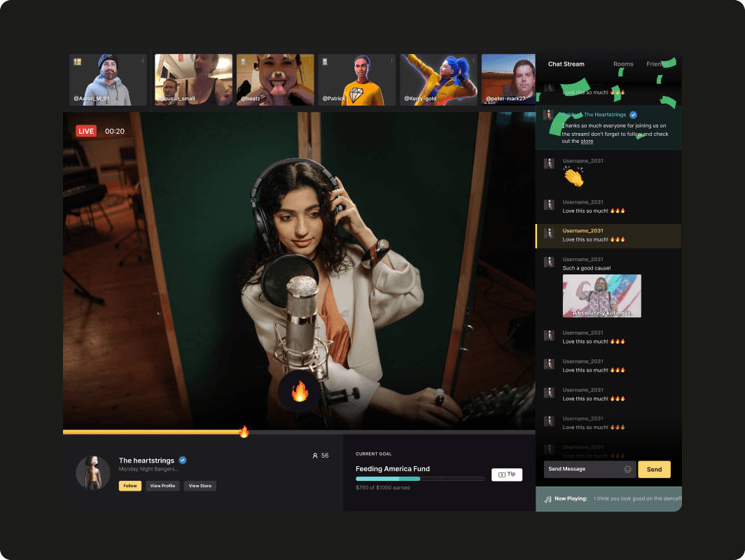
Task: Click the Tip button
Action: (x=507, y=475)
